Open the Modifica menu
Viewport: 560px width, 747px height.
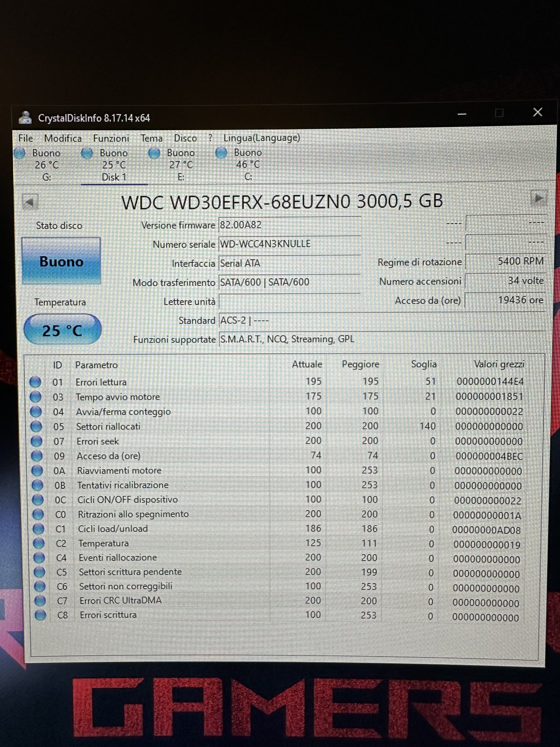(63, 138)
